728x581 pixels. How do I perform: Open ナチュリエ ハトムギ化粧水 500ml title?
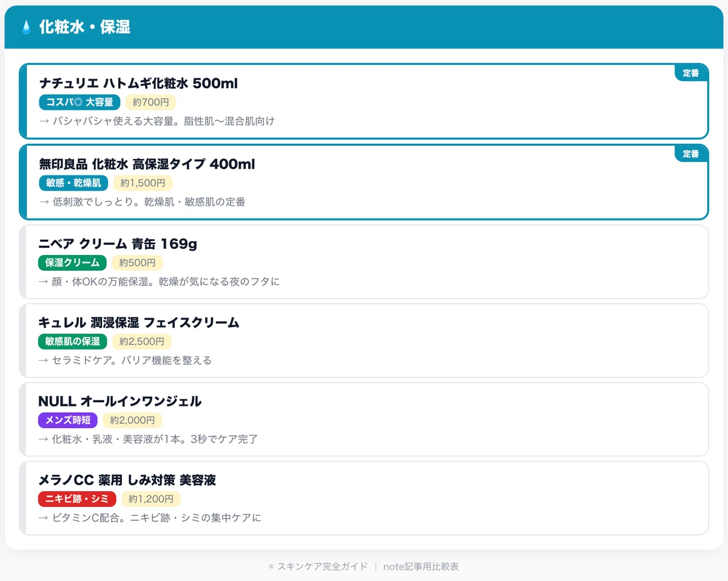point(138,83)
